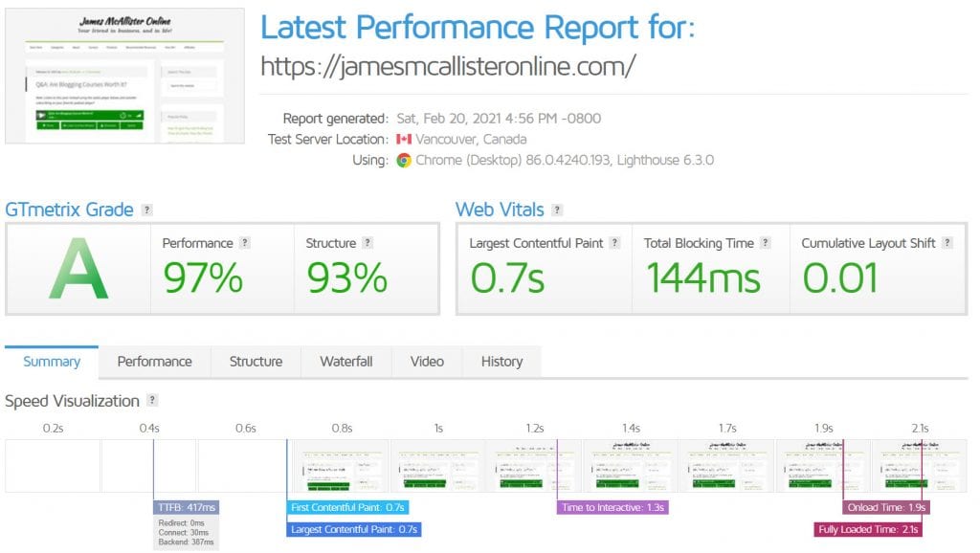Switch to the Structure tab
The width and height of the screenshot is (980, 553).
[x=256, y=362]
